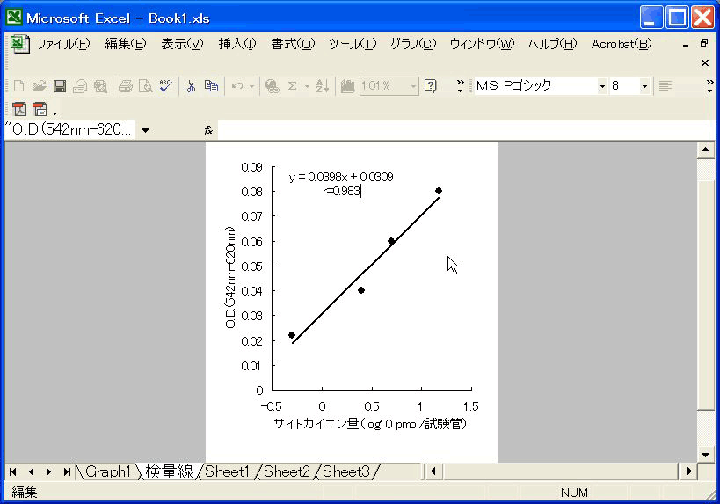Screen dimensions: 720x504
Task: Click the Print Preview icon
Action: [145, 87]
